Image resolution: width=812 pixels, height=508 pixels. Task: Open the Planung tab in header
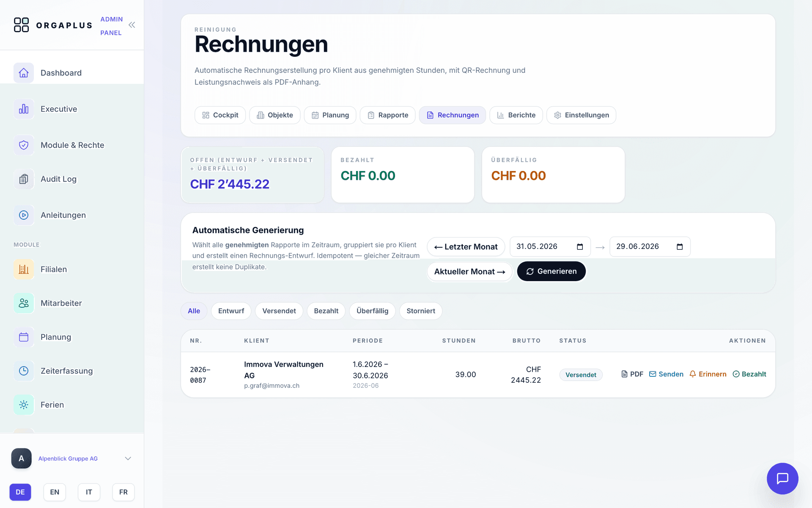click(x=330, y=115)
